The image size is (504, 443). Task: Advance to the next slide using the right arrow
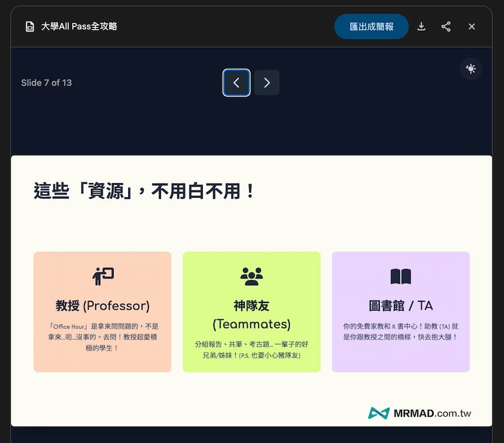click(x=267, y=82)
